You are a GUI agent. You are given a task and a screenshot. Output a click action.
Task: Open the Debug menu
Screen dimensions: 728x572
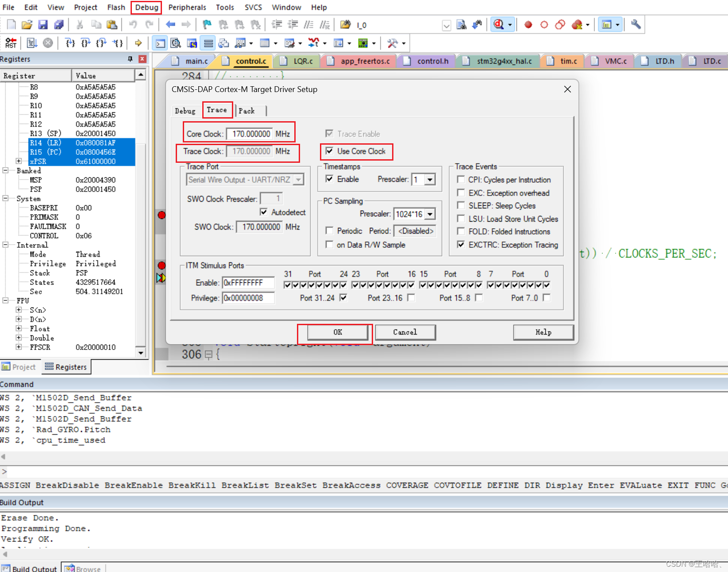tap(146, 7)
